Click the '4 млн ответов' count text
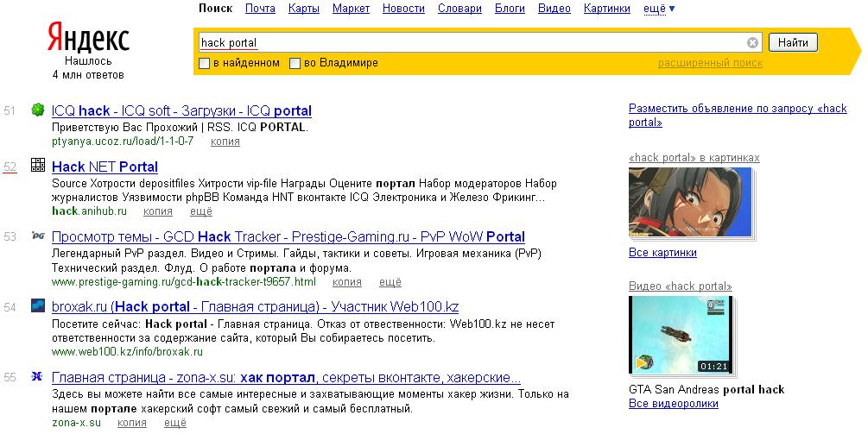The image size is (868, 434). click(88, 75)
